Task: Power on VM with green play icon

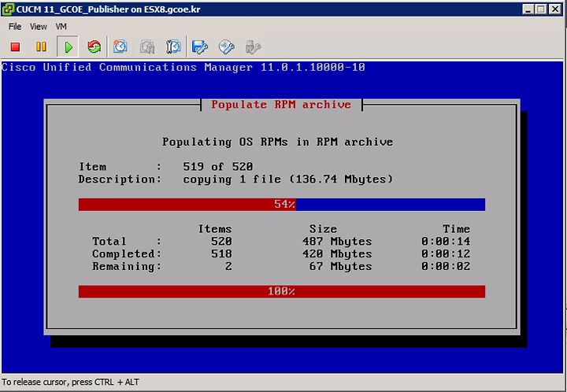Action: (68, 46)
